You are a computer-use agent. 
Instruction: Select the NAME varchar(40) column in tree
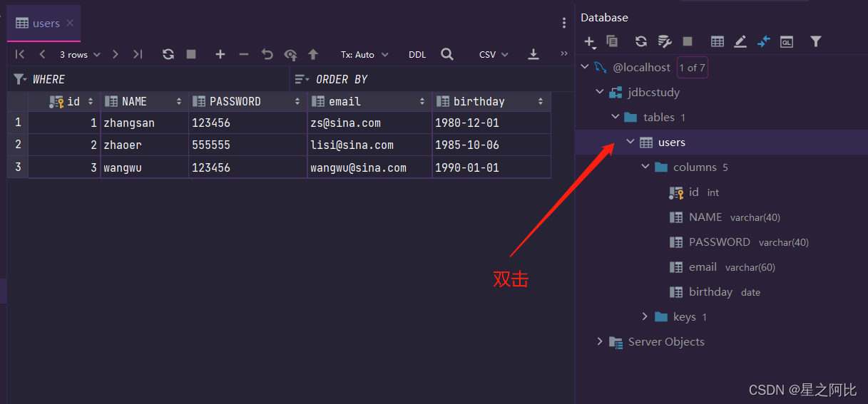[724, 217]
